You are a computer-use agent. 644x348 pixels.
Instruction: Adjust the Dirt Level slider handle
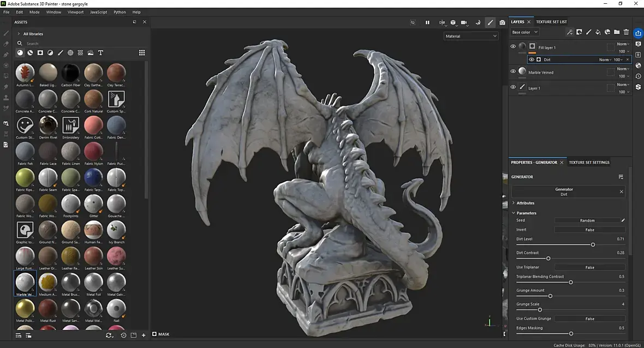coord(593,244)
